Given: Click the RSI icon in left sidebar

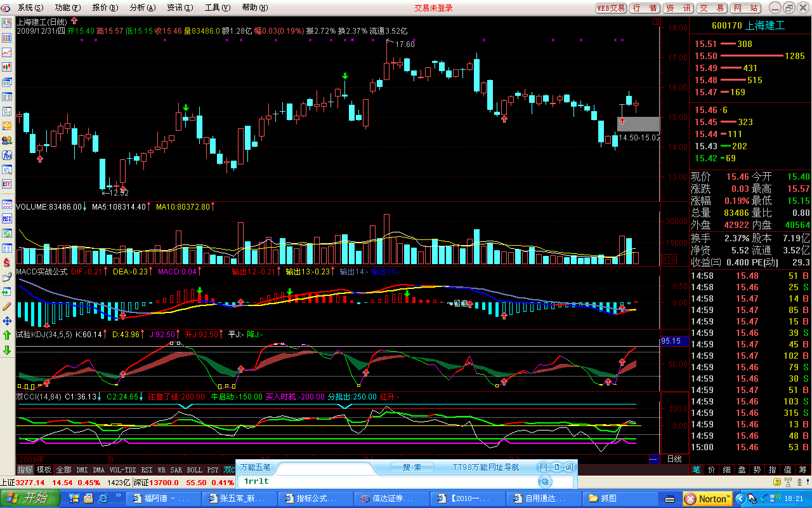Looking at the screenshot, I should point(7,218).
